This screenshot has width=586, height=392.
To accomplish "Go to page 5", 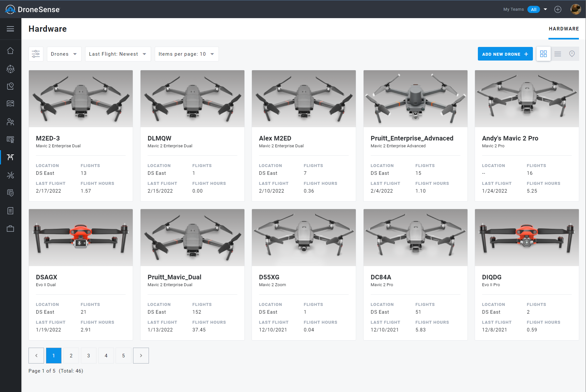I will (124, 355).
